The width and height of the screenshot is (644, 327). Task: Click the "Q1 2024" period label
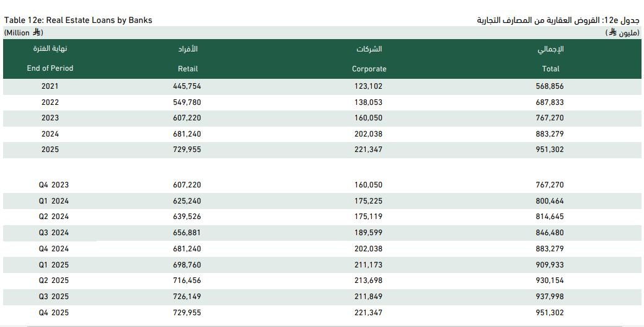[x=53, y=201]
